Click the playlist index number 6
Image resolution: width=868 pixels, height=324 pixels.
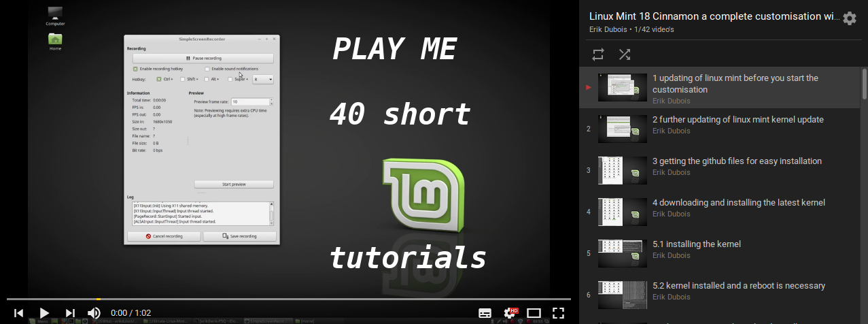(x=589, y=295)
